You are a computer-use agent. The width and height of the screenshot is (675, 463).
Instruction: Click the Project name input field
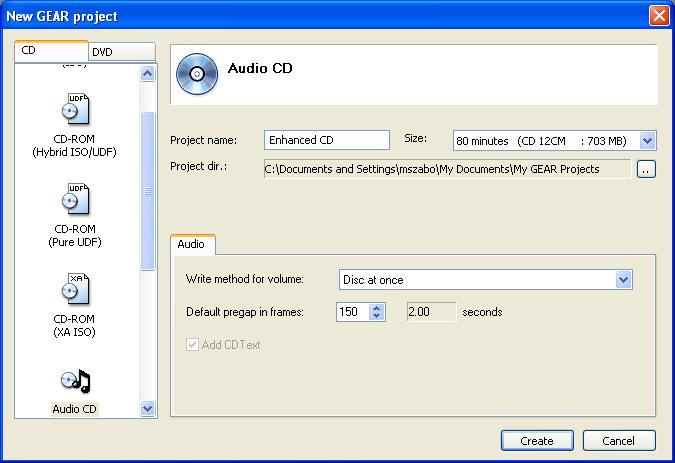point(326,141)
